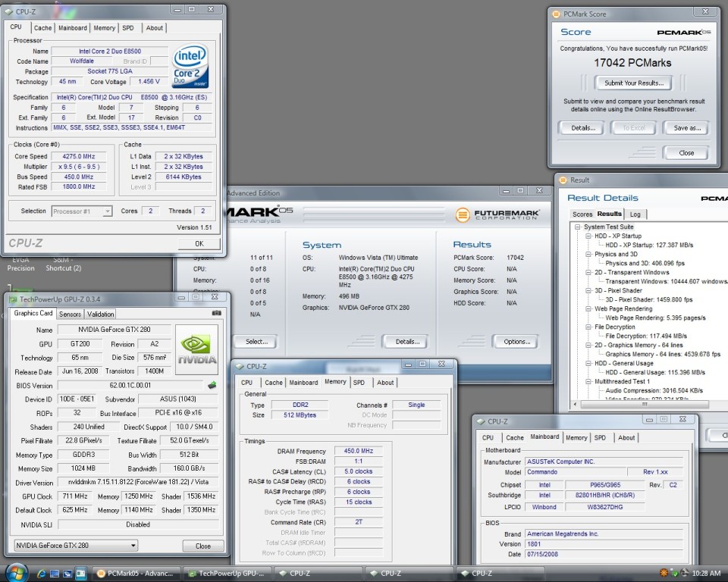Viewport: 728px width, 582px height.
Task: Click the Intel Core 2 Duo logo
Action: point(190,66)
